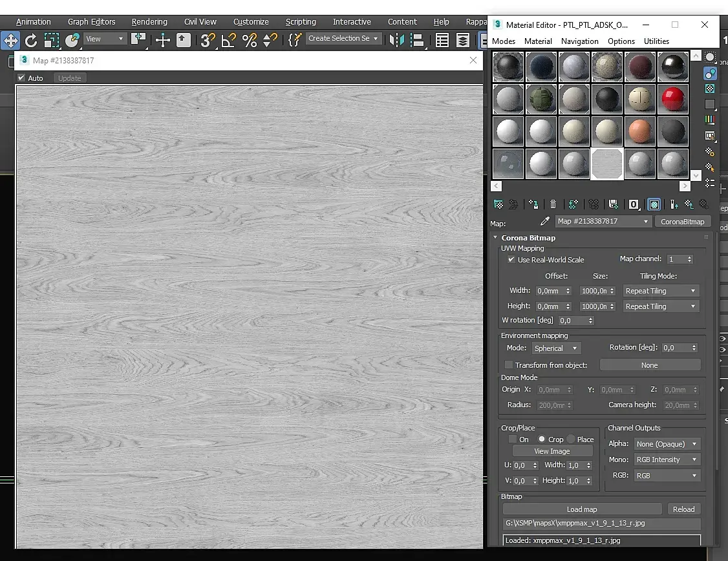
Task: Open the Rendering menu
Action: pos(149,21)
